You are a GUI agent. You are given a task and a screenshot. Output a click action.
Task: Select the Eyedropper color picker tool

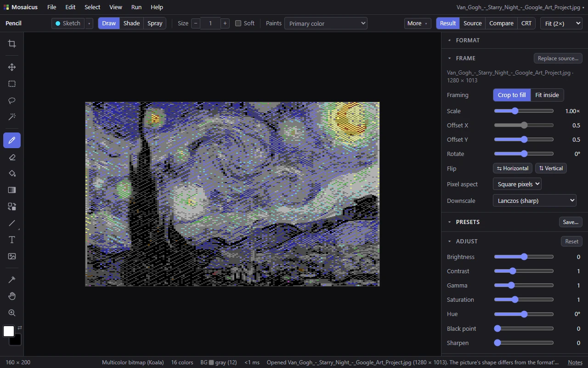click(12, 280)
